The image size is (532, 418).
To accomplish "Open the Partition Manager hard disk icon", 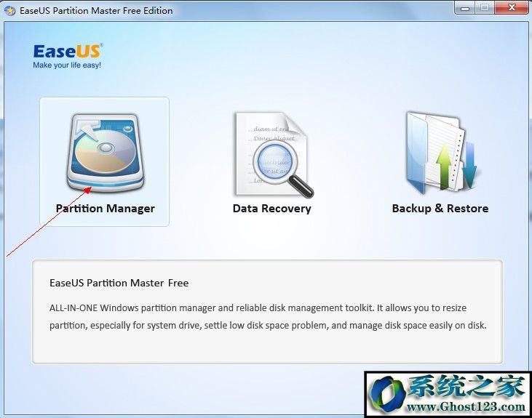I will [106, 153].
